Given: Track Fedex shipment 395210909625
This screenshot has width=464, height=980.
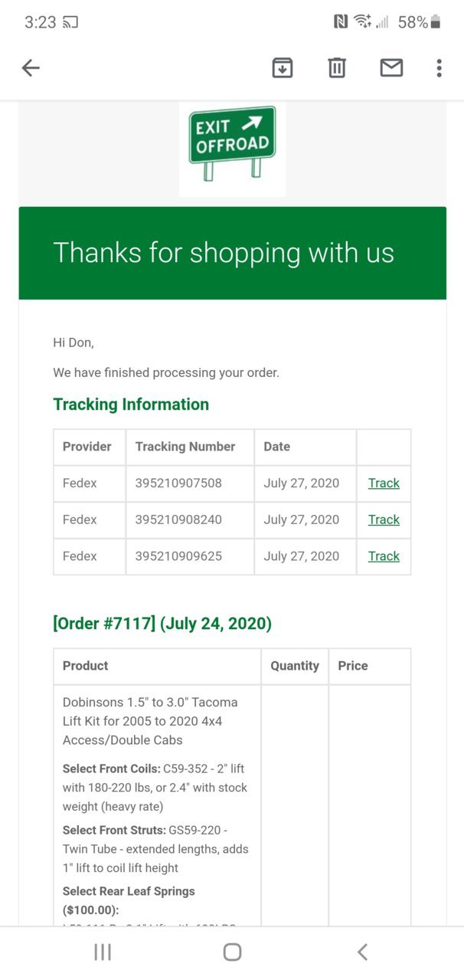Looking at the screenshot, I should pos(384,556).
